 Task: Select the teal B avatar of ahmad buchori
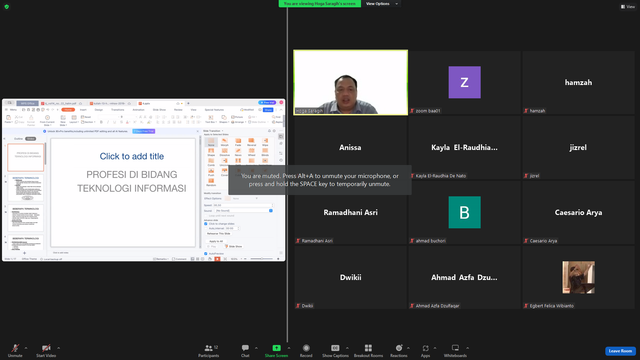pos(464,212)
